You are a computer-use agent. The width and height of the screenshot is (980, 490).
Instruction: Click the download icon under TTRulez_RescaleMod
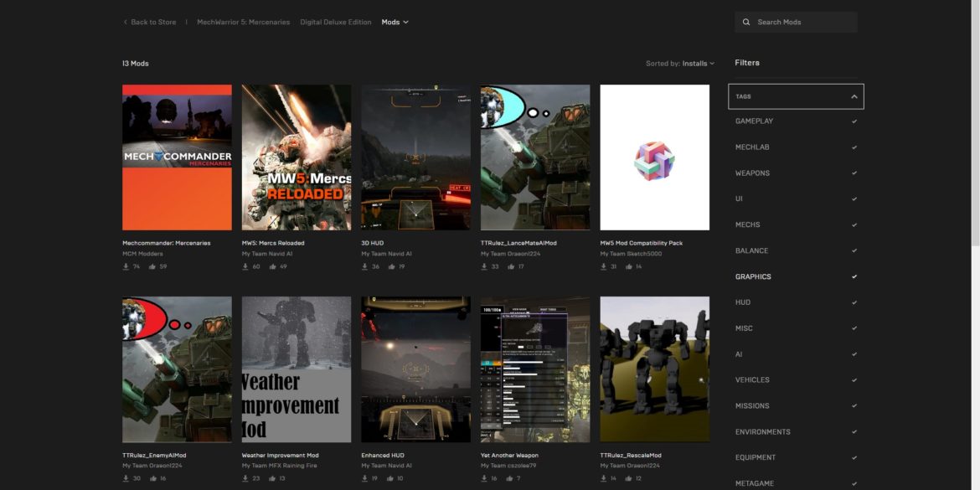(603, 479)
